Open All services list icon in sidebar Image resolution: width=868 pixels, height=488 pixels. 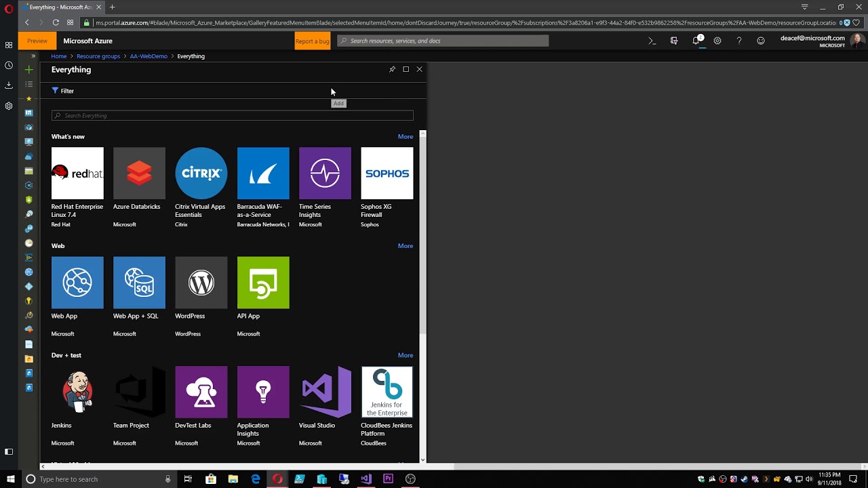coord(28,84)
